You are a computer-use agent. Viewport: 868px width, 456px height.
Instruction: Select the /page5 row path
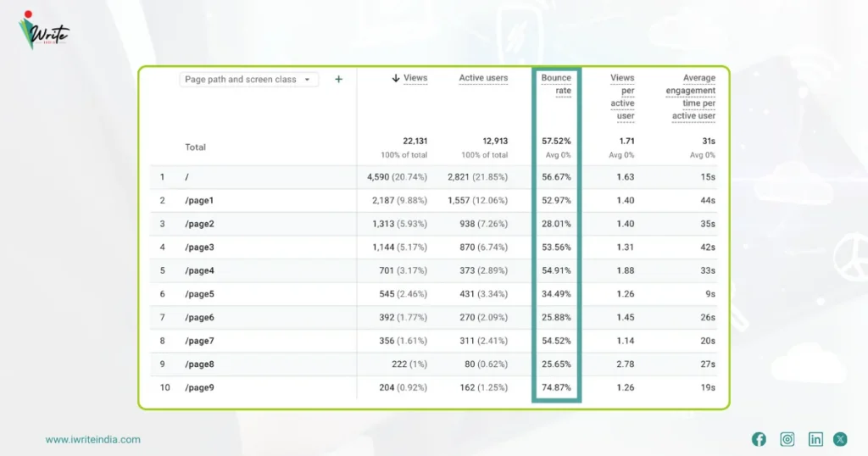[199, 294]
